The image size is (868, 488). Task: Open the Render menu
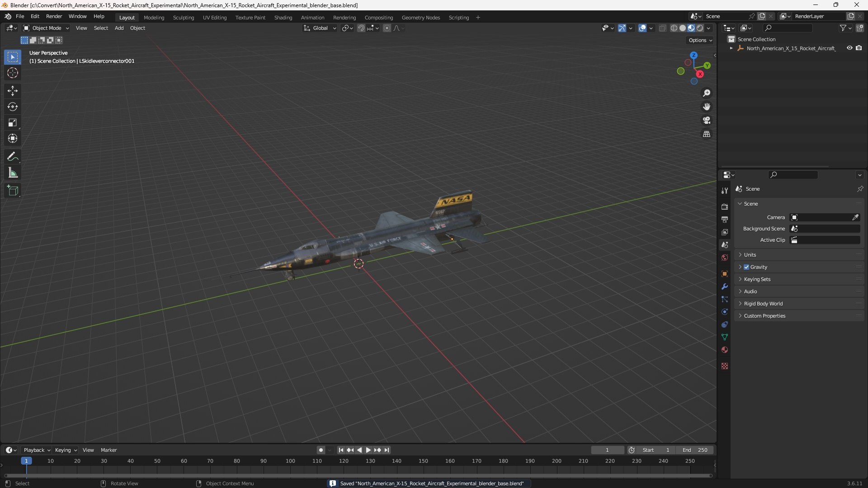(x=54, y=16)
